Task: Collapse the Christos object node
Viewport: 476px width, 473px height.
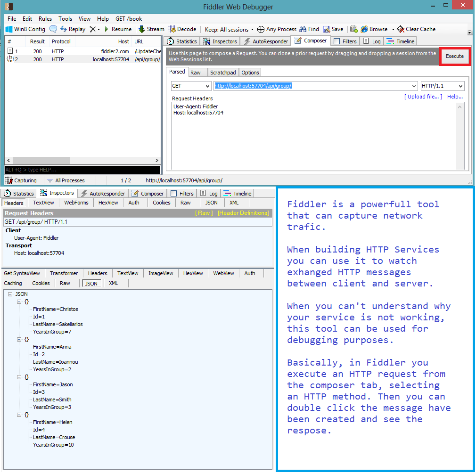Action: click(x=19, y=302)
